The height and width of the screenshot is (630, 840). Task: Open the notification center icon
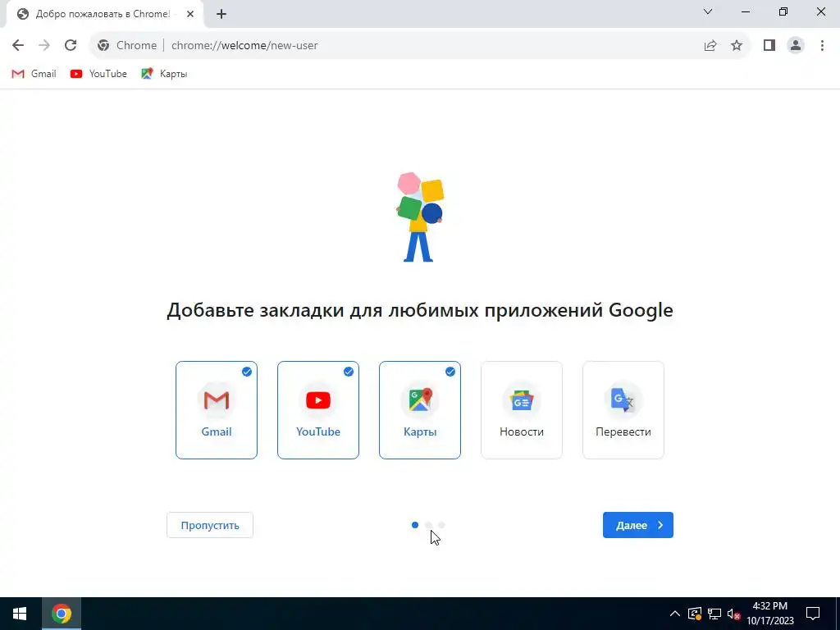pyautogui.click(x=813, y=614)
